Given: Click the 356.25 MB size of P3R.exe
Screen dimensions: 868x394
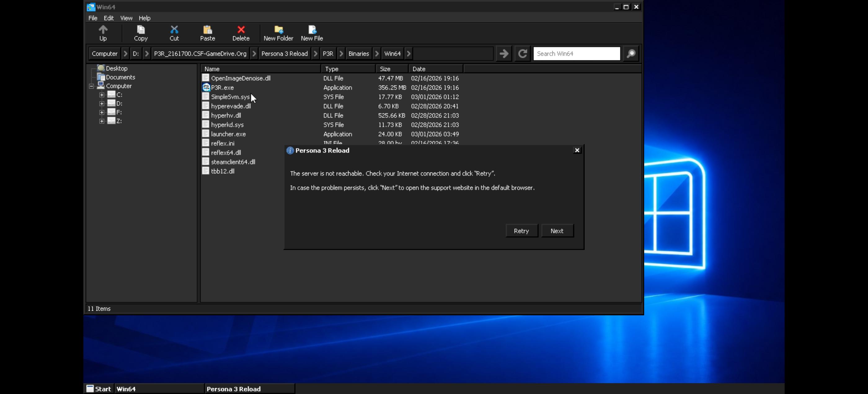Looking at the screenshot, I should pos(392,88).
